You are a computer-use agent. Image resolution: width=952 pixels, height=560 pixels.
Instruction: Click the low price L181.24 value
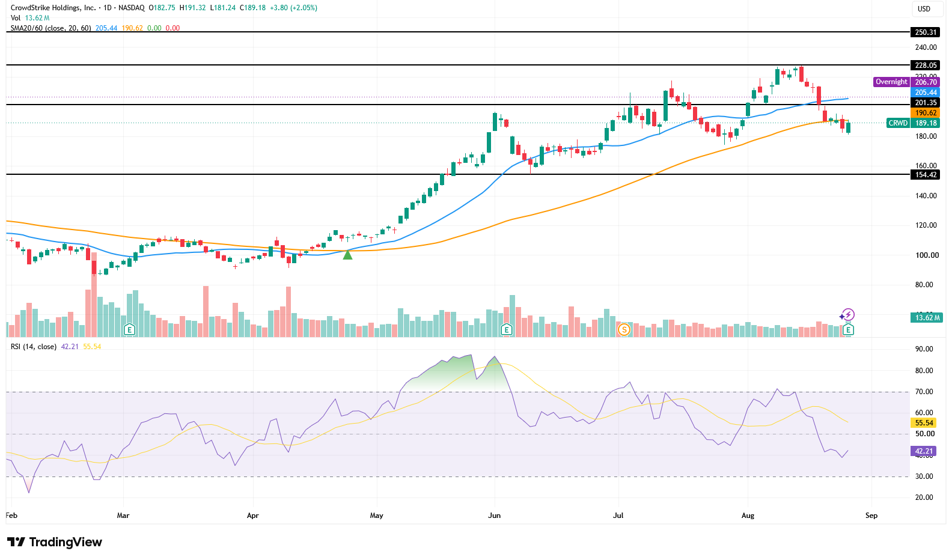coord(223,8)
